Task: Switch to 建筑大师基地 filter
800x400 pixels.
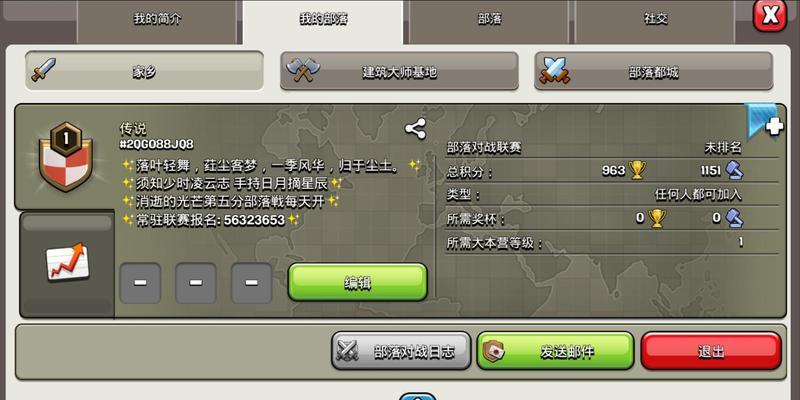Action: [399, 71]
